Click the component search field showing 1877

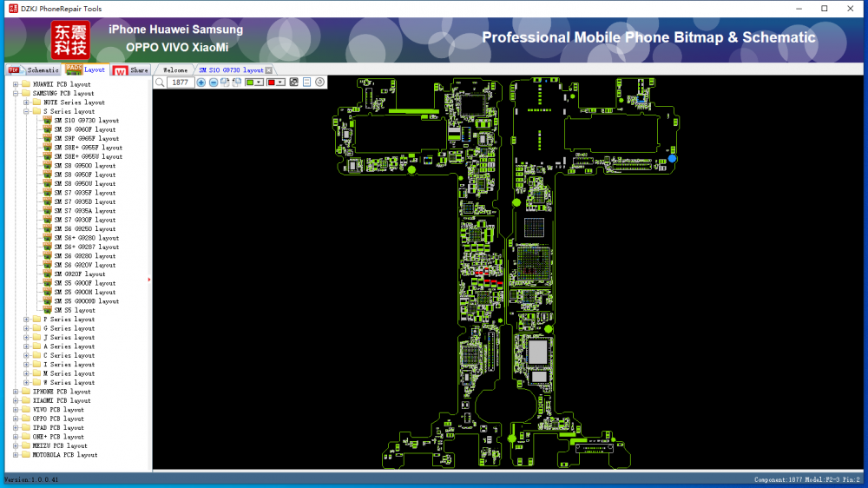click(181, 82)
